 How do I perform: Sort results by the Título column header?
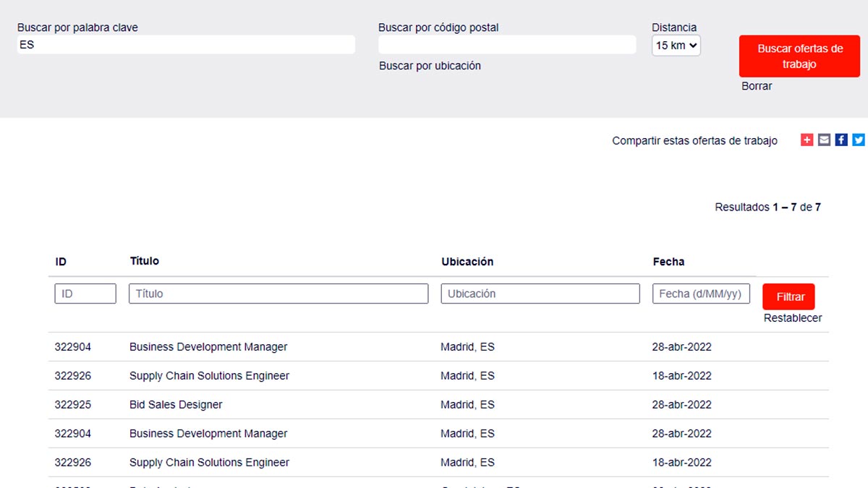145,261
